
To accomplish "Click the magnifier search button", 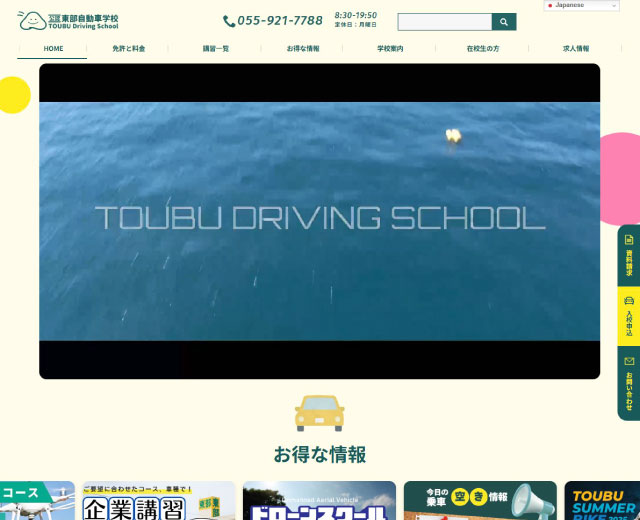I will tap(504, 22).
